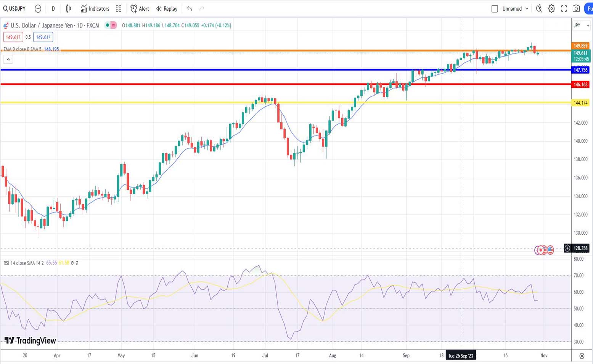
Task: Click the USDJPY symbol search field
Action: pyautogui.click(x=14, y=9)
